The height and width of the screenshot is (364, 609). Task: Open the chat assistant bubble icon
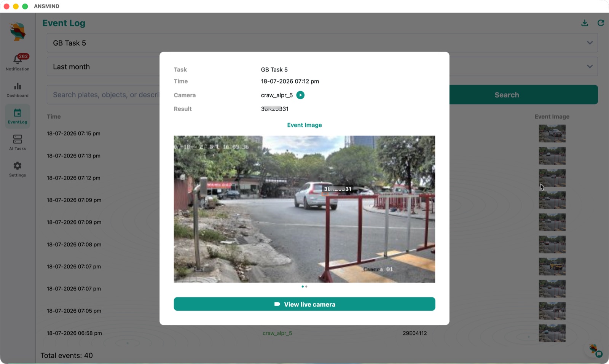pos(595,350)
